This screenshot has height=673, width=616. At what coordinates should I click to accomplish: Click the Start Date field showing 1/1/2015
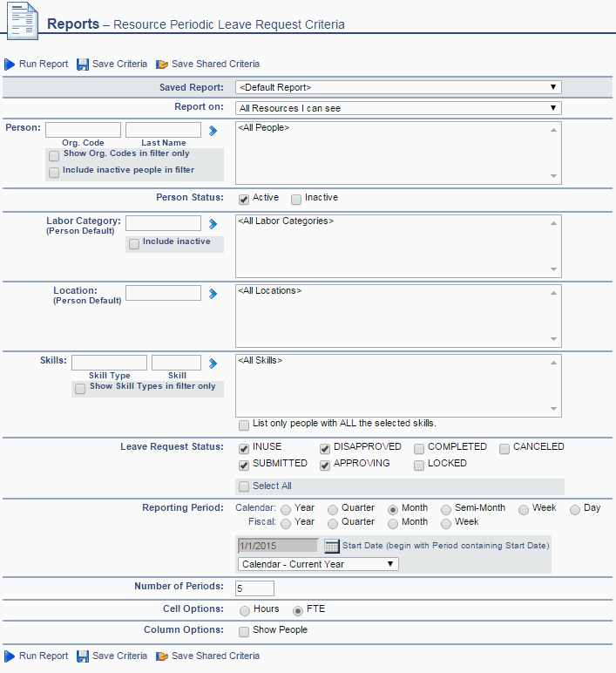(278, 546)
